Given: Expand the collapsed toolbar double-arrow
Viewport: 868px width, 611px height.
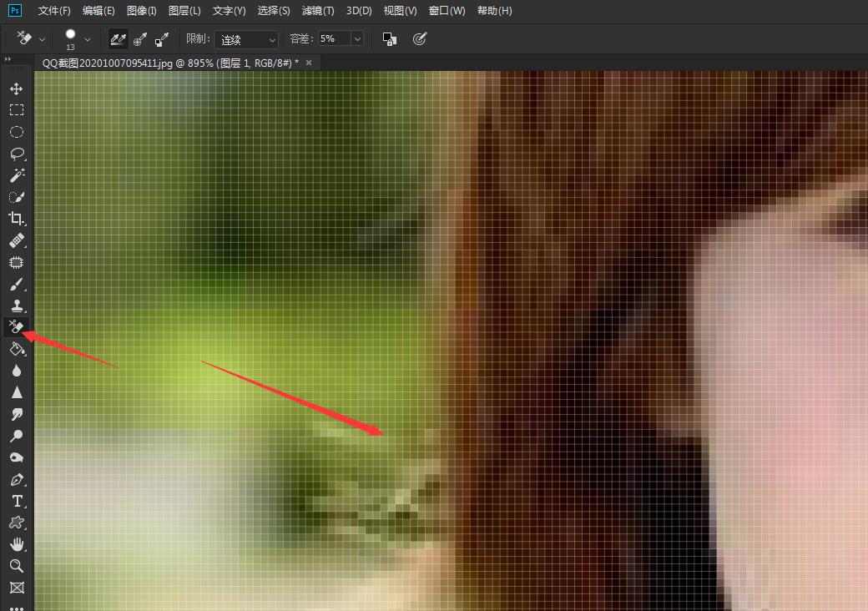Looking at the screenshot, I should [x=8, y=59].
